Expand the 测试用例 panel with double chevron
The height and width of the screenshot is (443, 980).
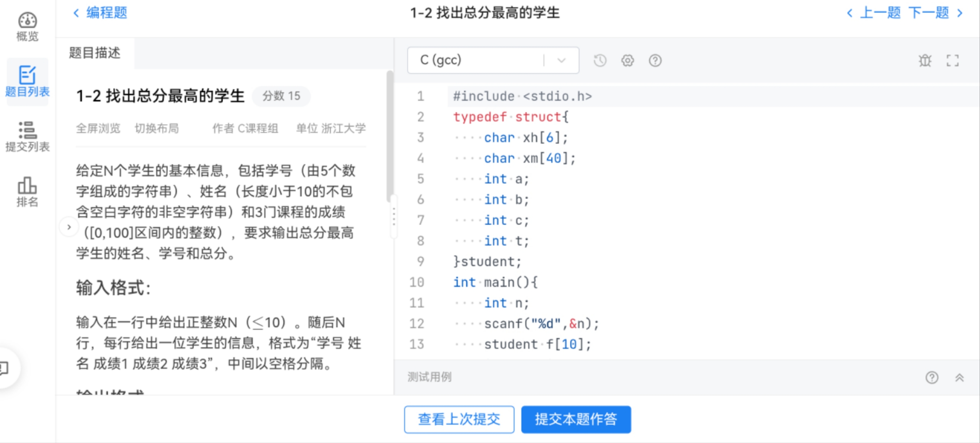pos(959,378)
